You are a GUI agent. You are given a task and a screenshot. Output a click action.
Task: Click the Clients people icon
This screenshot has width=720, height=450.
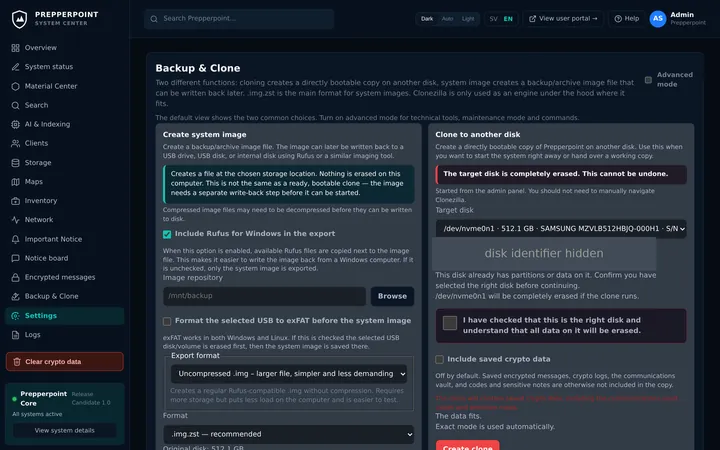click(x=15, y=143)
